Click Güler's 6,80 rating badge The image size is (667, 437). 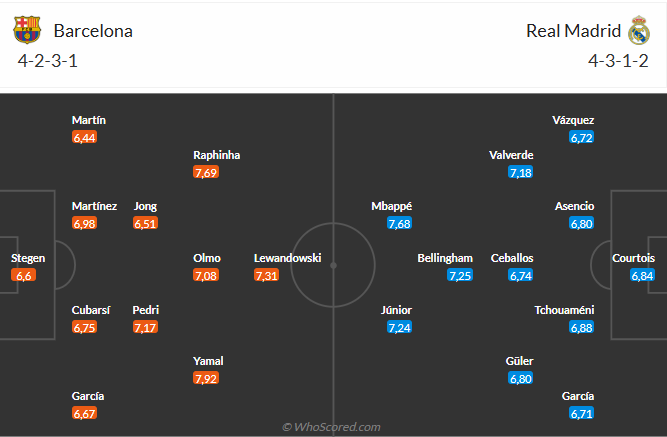(x=521, y=378)
